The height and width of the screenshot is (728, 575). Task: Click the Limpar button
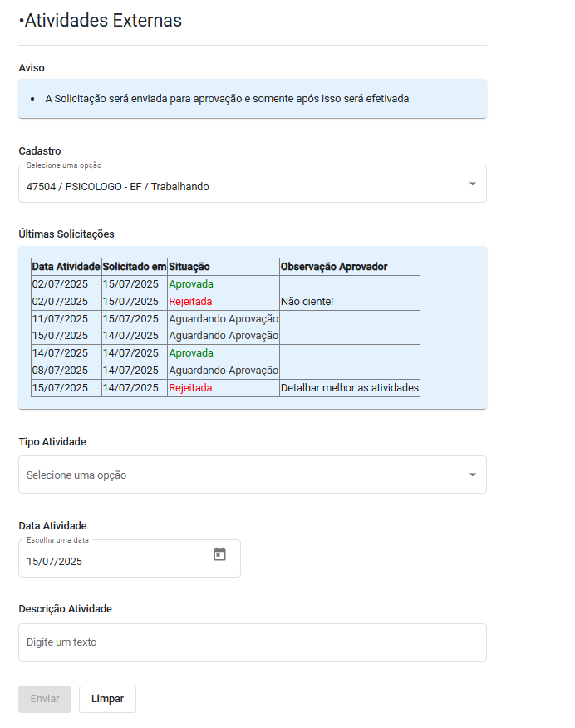pyautogui.click(x=108, y=699)
